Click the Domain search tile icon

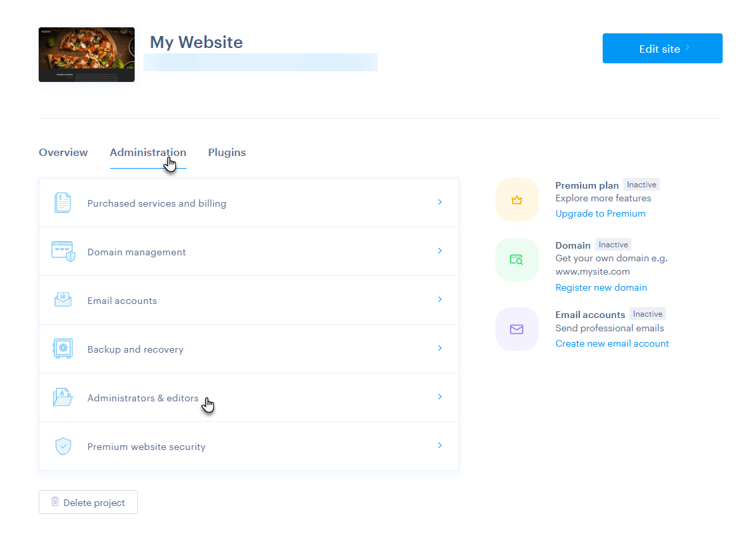tap(517, 260)
